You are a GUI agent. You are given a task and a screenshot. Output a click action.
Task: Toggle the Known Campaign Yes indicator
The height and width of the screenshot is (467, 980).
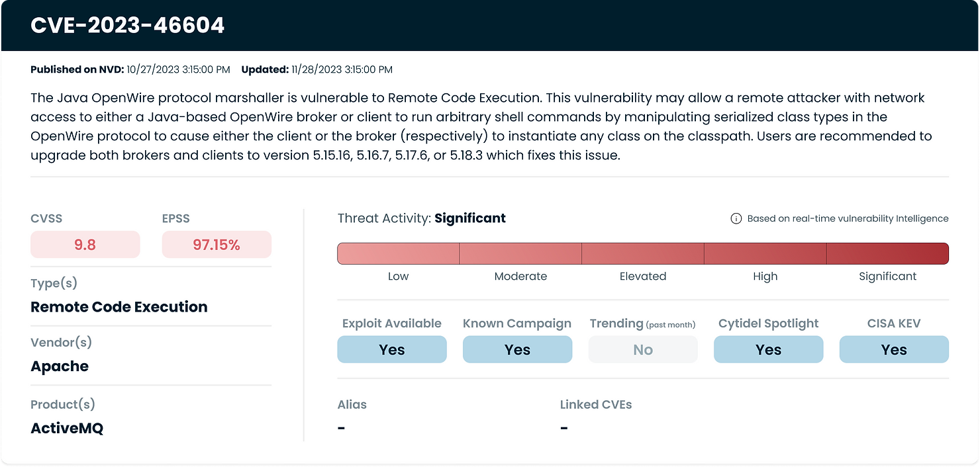(x=517, y=349)
